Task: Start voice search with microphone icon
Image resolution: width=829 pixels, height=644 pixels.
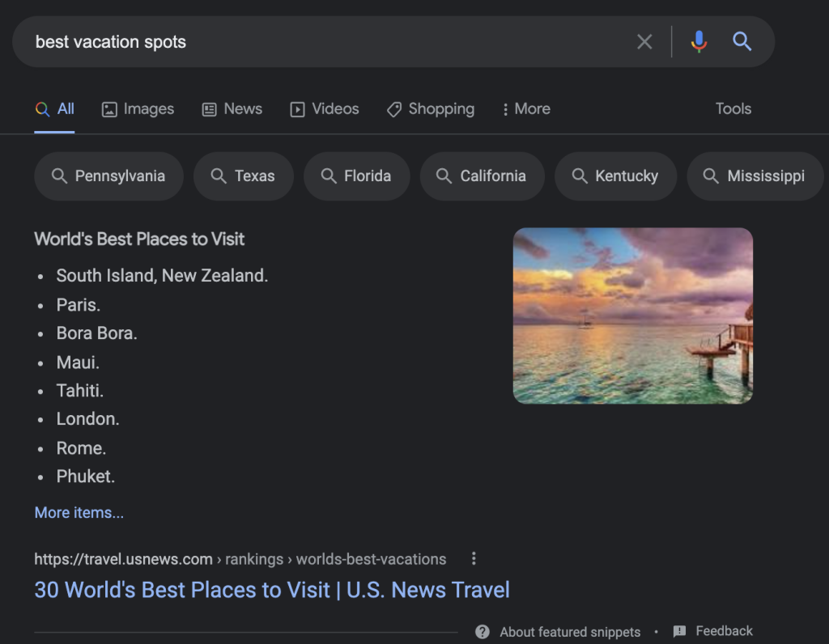Action: pyautogui.click(x=699, y=42)
